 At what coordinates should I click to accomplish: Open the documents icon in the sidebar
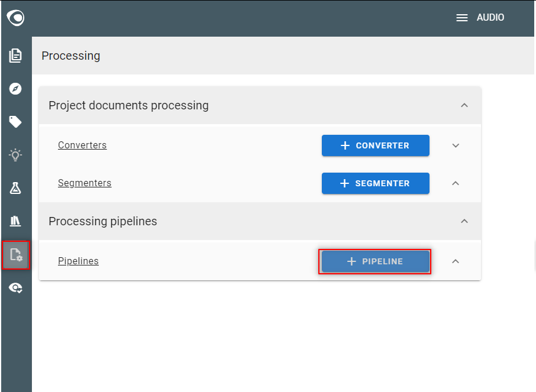tap(15, 56)
